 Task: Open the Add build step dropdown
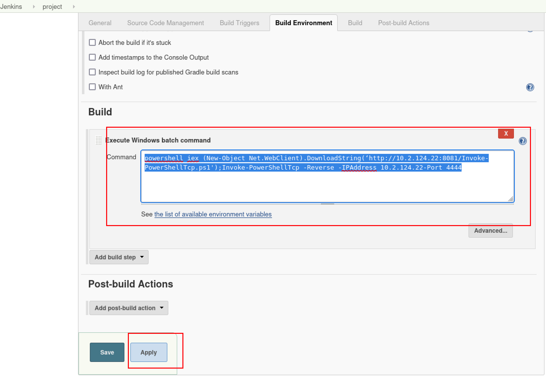click(x=119, y=257)
